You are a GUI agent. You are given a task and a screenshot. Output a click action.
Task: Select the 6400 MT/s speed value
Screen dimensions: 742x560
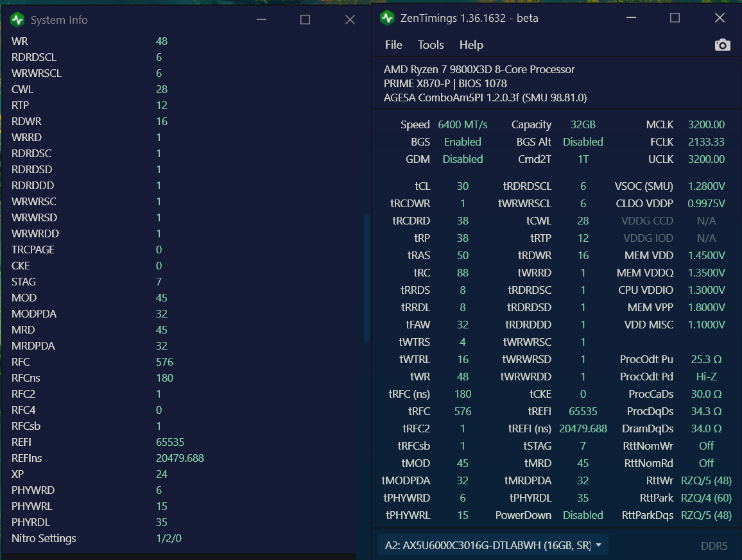point(462,125)
